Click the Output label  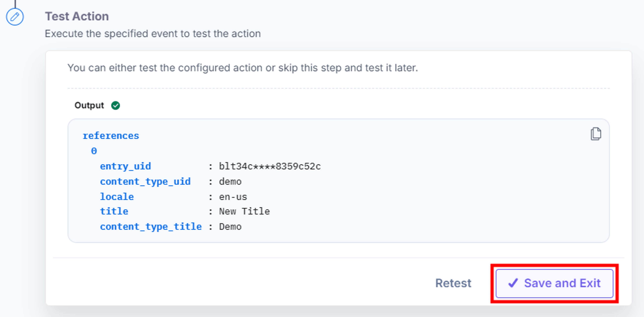pos(89,105)
